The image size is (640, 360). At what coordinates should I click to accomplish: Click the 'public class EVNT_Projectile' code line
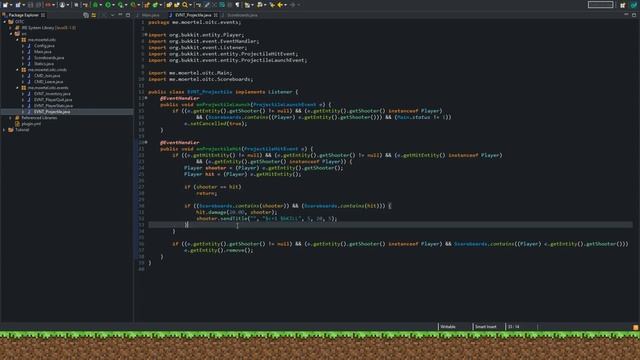223,92
